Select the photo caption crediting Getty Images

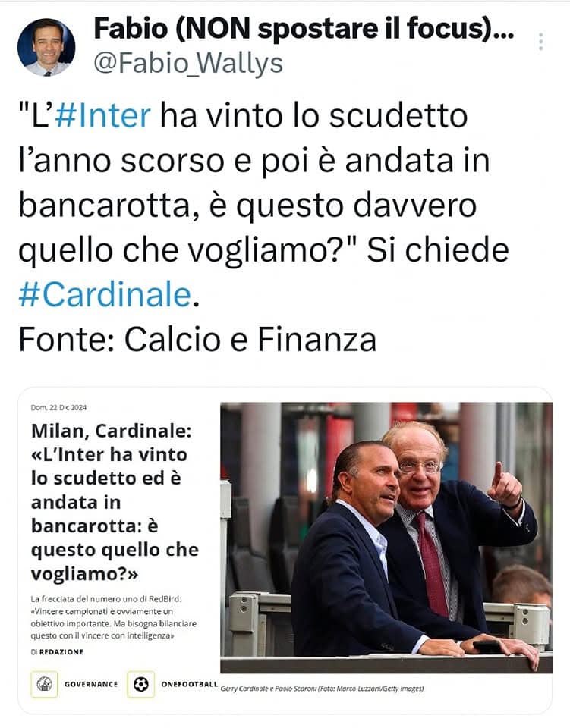322,689
